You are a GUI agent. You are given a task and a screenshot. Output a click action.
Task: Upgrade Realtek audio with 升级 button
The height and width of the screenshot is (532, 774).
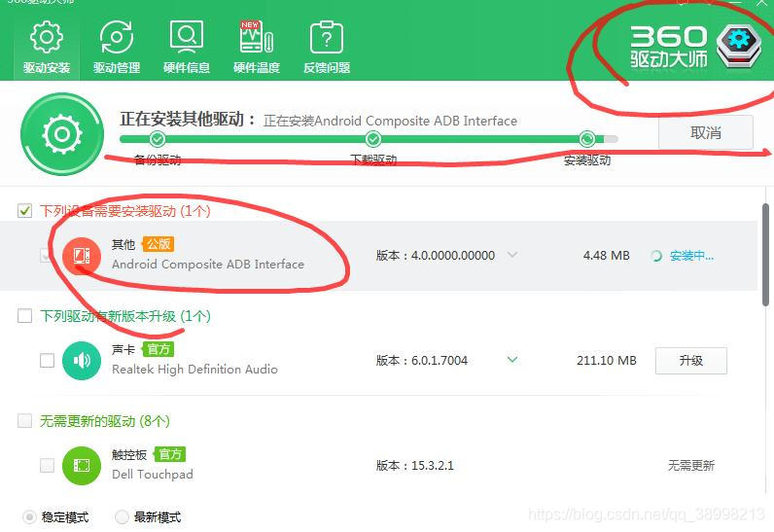[691, 360]
